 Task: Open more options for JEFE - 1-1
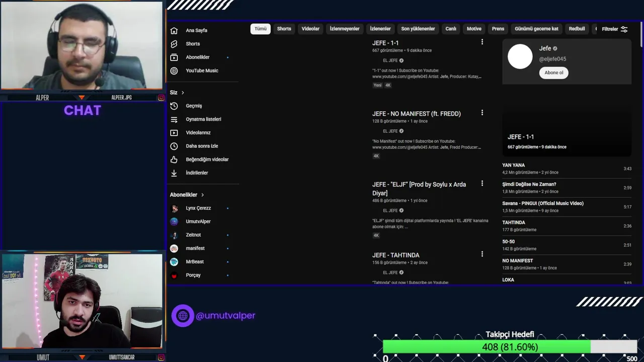point(482,42)
